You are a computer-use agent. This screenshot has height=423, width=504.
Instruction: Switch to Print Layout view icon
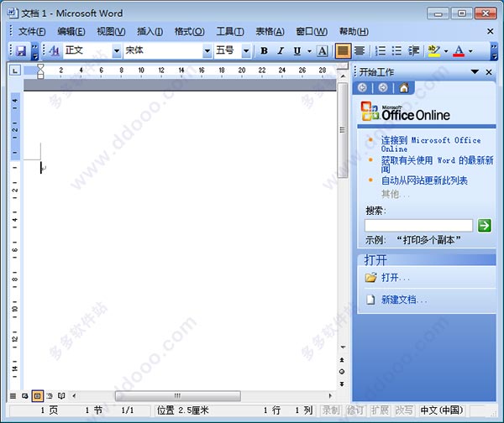pyautogui.click(x=37, y=396)
